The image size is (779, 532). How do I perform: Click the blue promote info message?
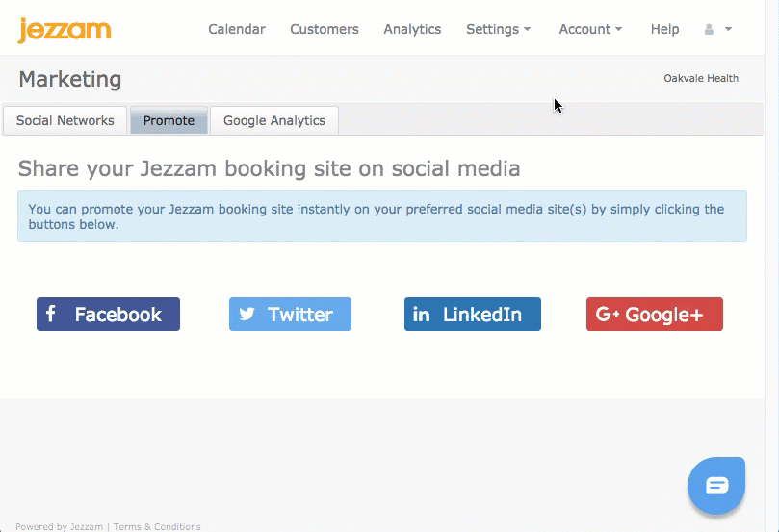click(382, 216)
